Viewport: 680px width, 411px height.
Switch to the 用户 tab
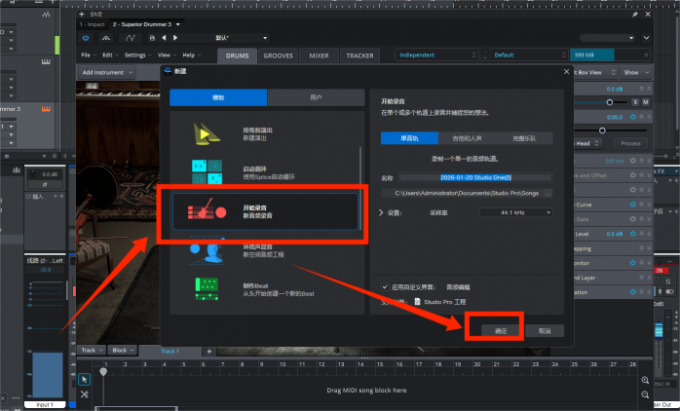[x=315, y=97]
